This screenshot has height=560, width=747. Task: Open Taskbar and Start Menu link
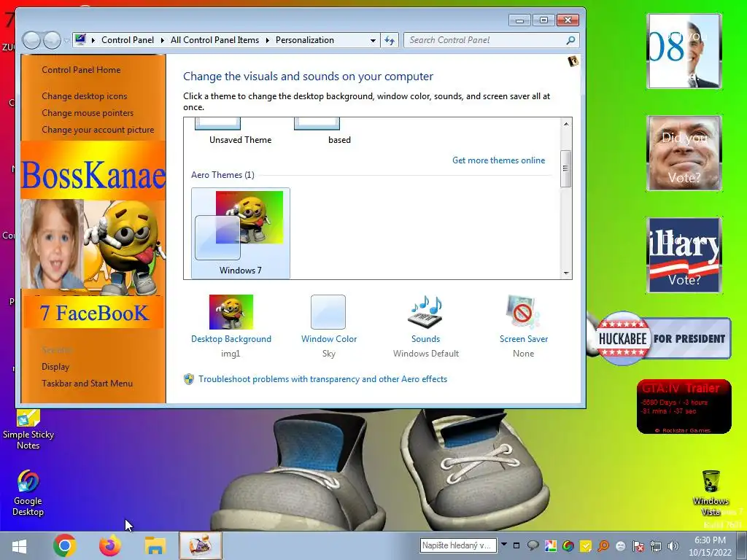[88, 384]
